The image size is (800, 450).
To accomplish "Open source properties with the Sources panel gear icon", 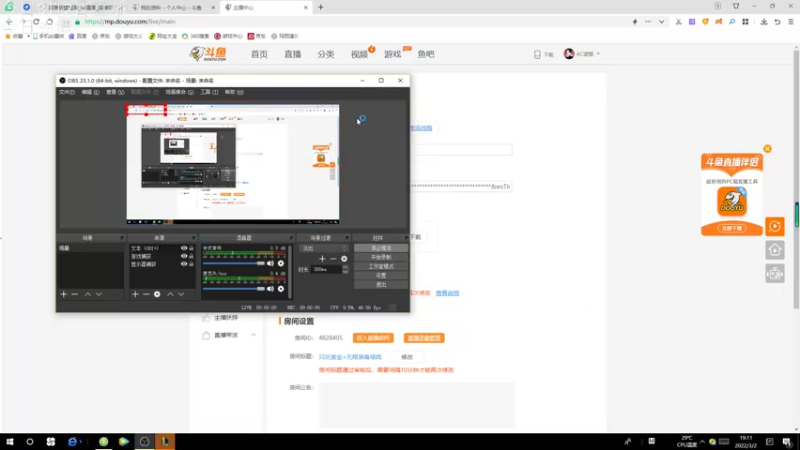I will coord(157,294).
